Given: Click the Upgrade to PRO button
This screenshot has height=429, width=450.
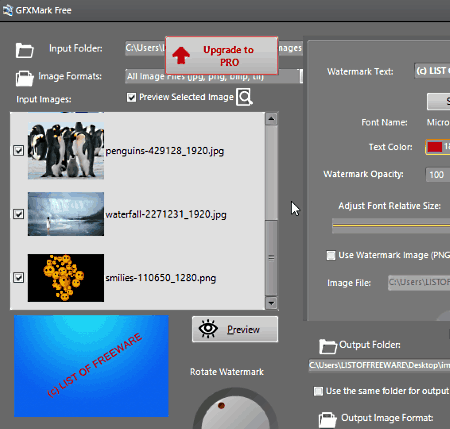Looking at the screenshot, I should click(221, 56).
